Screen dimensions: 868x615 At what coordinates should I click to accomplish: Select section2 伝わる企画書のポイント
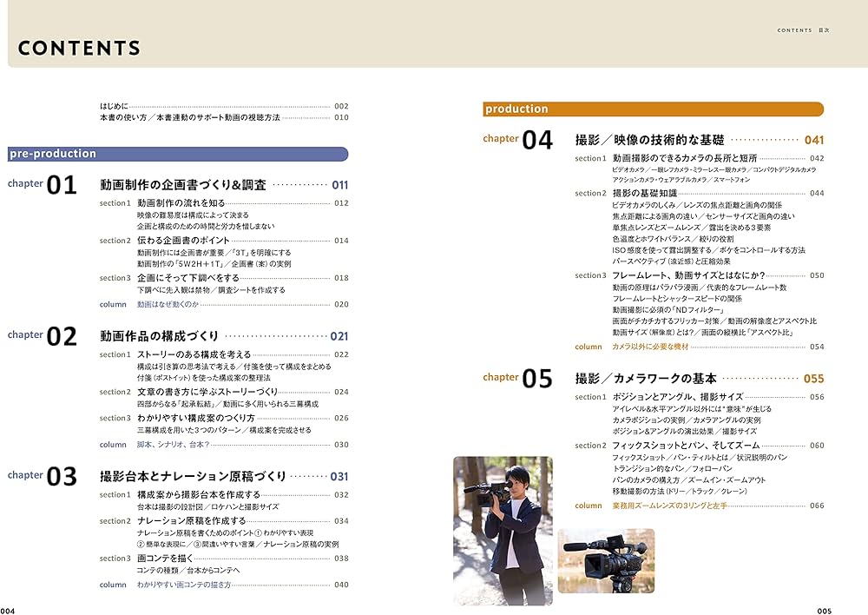182,241
